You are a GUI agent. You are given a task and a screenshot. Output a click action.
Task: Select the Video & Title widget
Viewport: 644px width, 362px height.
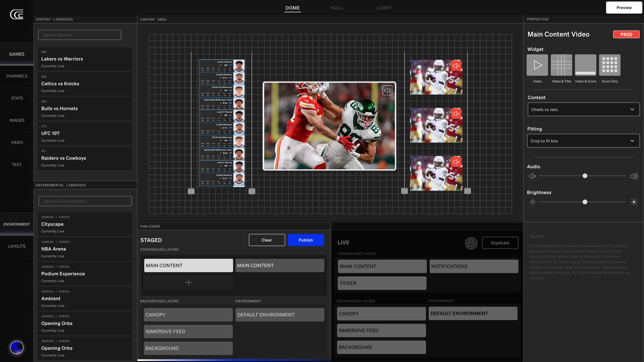561,65
